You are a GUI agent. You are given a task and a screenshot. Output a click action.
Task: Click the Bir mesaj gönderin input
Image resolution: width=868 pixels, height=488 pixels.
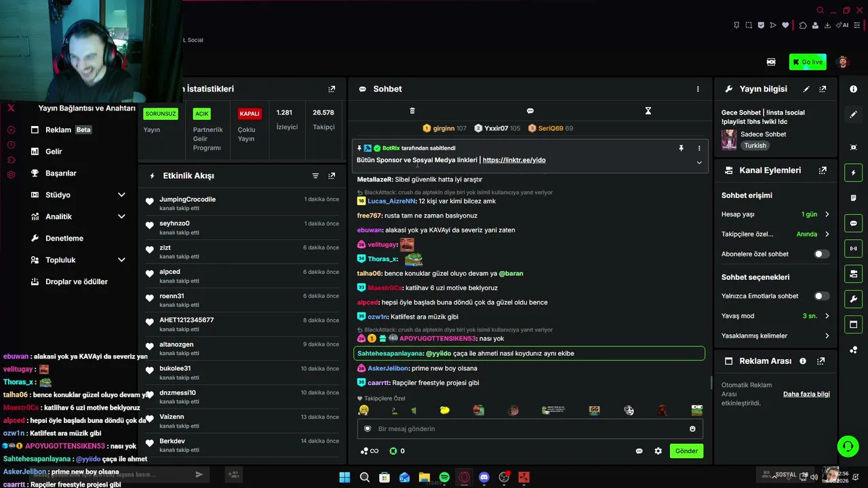click(530, 428)
